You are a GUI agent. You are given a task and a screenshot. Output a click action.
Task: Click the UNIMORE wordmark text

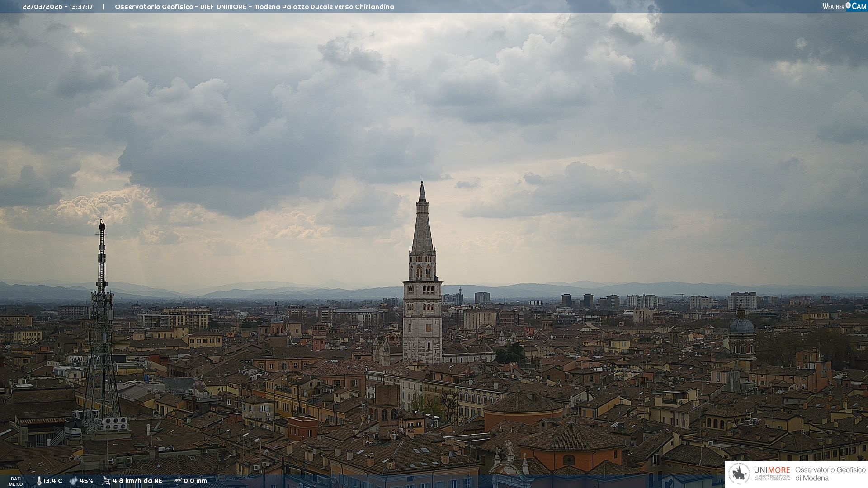(x=772, y=470)
